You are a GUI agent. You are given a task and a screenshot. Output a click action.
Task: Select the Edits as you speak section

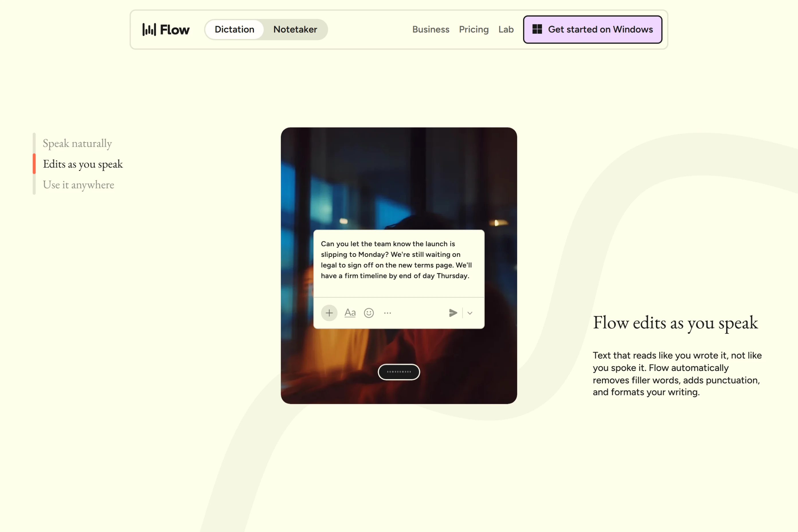pyautogui.click(x=83, y=164)
